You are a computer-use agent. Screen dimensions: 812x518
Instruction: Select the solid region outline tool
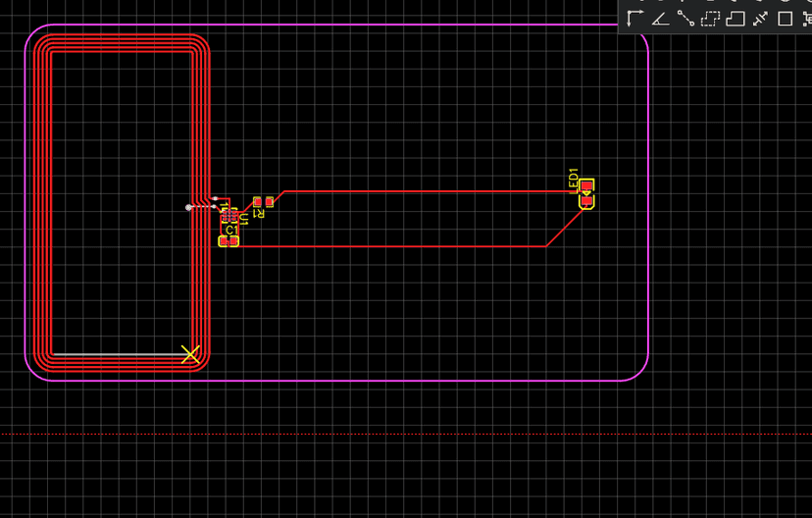(735, 19)
